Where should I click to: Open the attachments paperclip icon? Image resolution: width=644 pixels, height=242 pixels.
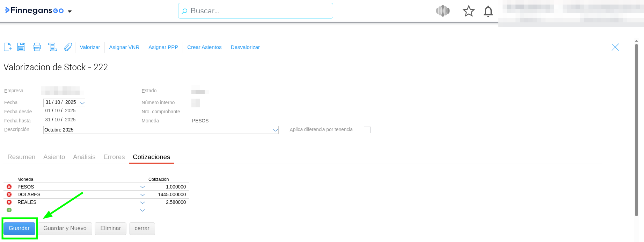point(68,47)
